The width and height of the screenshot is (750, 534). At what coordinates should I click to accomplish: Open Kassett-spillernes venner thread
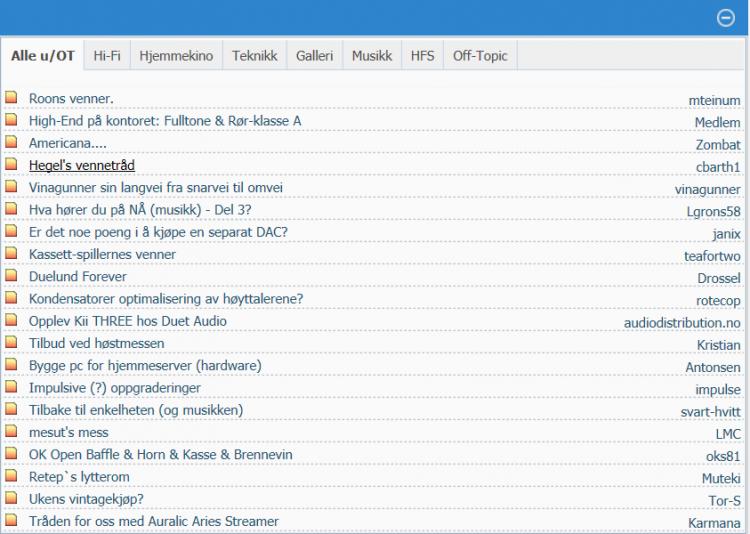click(102, 255)
